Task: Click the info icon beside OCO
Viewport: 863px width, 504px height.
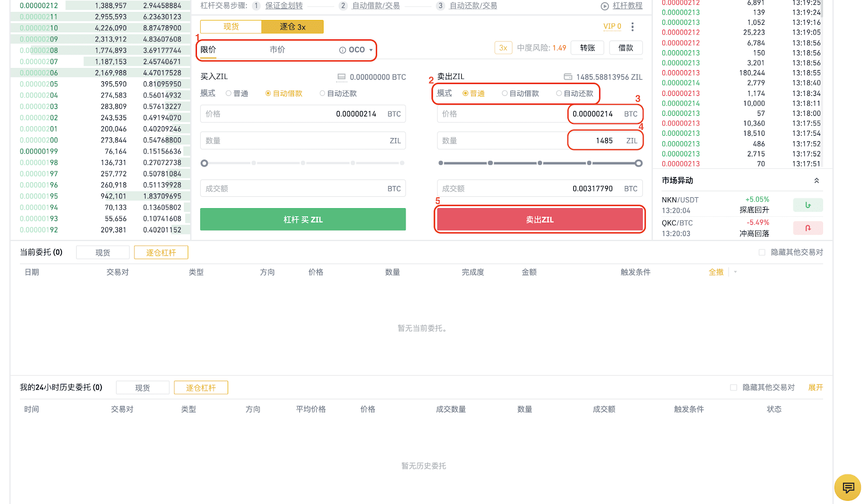Action: [x=343, y=49]
